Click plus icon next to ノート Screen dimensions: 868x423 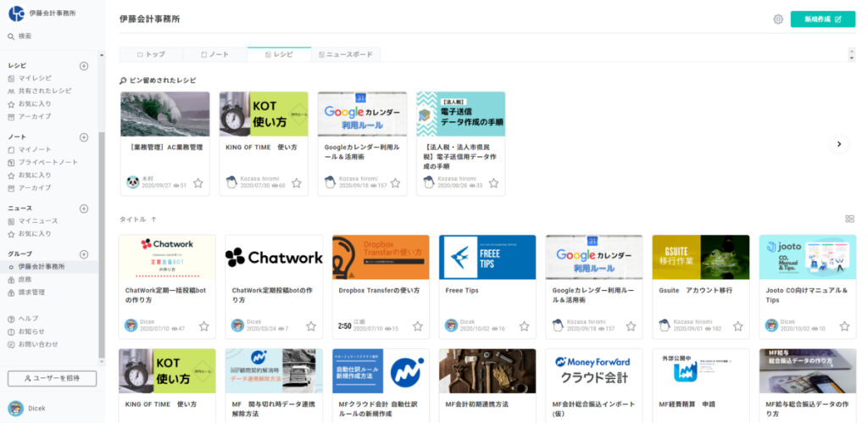[84, 137]
